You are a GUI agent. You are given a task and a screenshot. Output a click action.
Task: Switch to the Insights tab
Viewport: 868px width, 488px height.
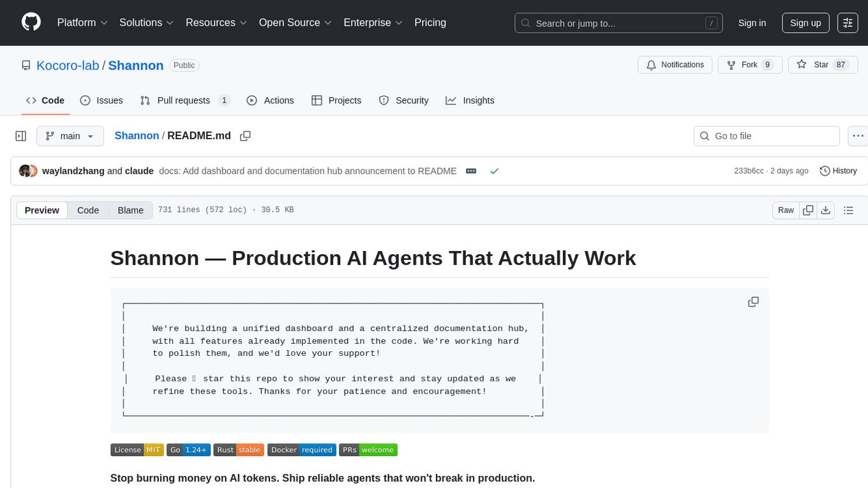(470, 100)
